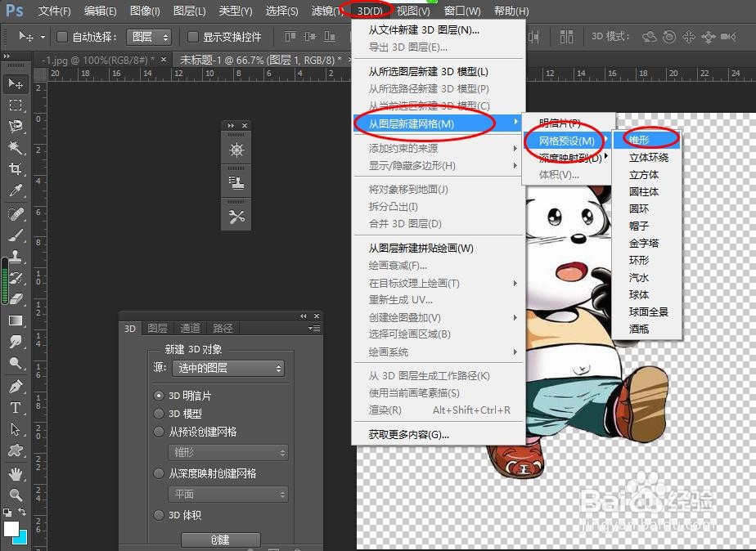Open the 文件(F) menu

pos(55,11)
